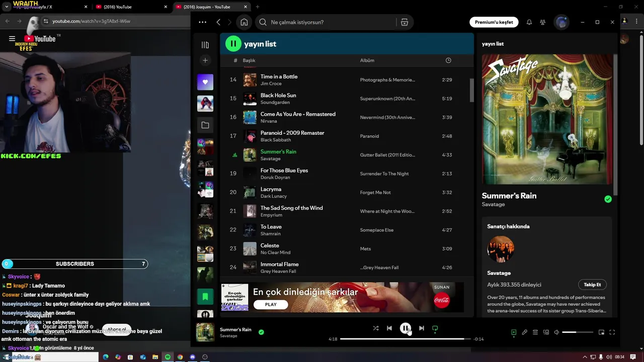Screen dimensions: 644x362
Task: Open Liked Songs in sidebar
Action: (205, 82)
